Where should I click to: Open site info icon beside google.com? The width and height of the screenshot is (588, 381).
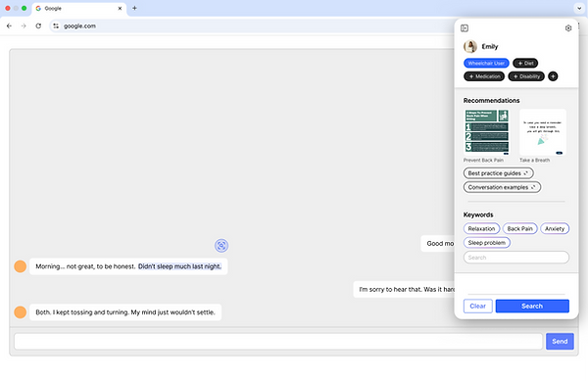56,25
